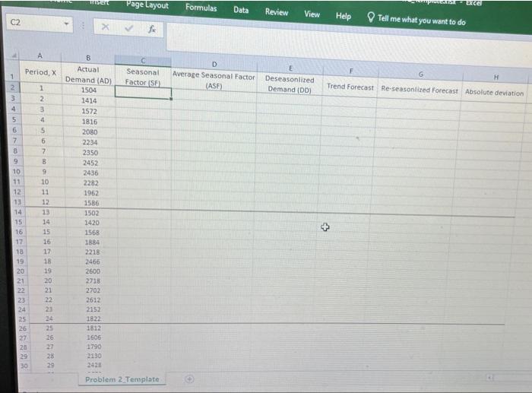
Task: Select the active cell C2
Action: pos(143,92)
